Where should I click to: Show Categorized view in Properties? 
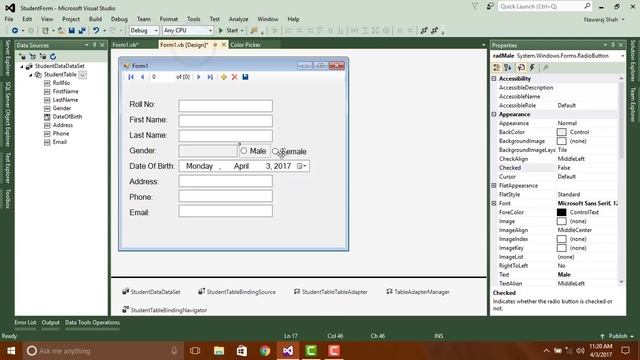coord(497,68)
